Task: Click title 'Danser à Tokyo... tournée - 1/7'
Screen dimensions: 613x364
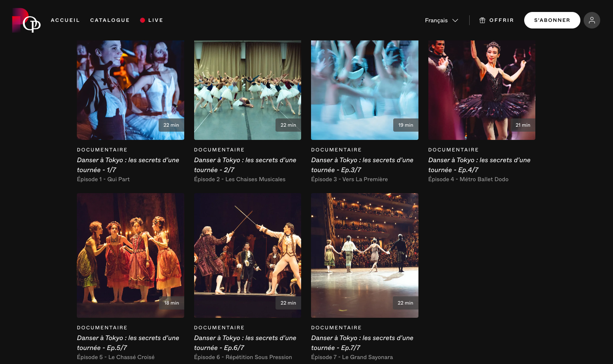Action: click(128, 165)
